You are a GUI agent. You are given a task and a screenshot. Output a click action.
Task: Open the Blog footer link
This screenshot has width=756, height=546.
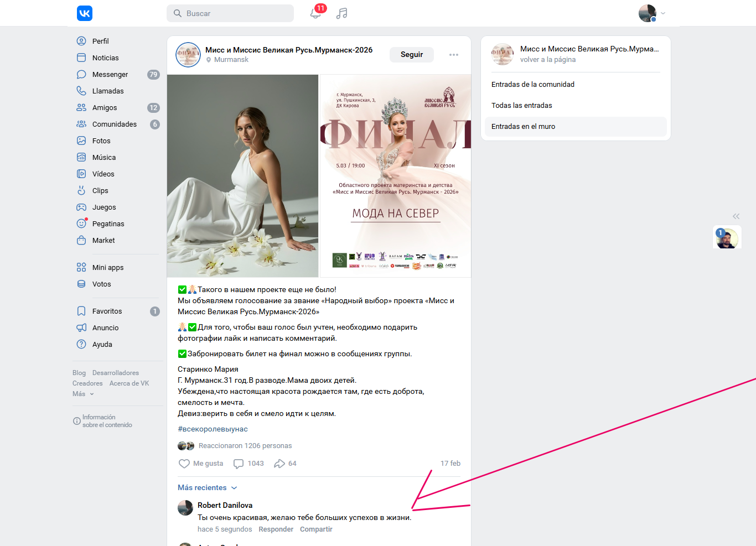(79, 373)
